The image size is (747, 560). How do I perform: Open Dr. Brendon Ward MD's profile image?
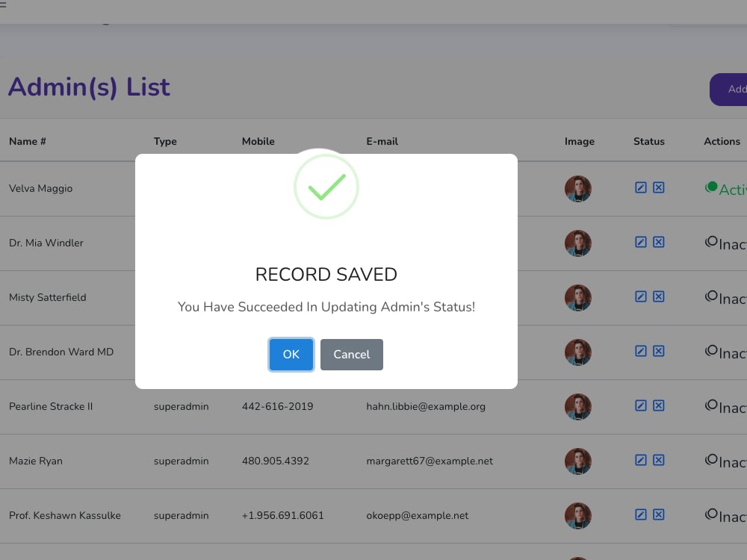[578, 352]
